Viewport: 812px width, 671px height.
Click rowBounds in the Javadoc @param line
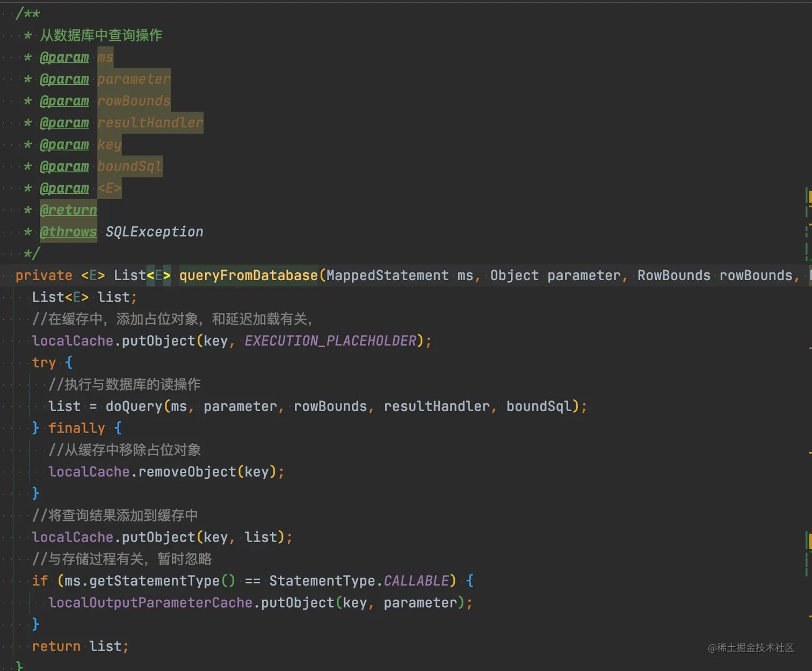[134, 101]
